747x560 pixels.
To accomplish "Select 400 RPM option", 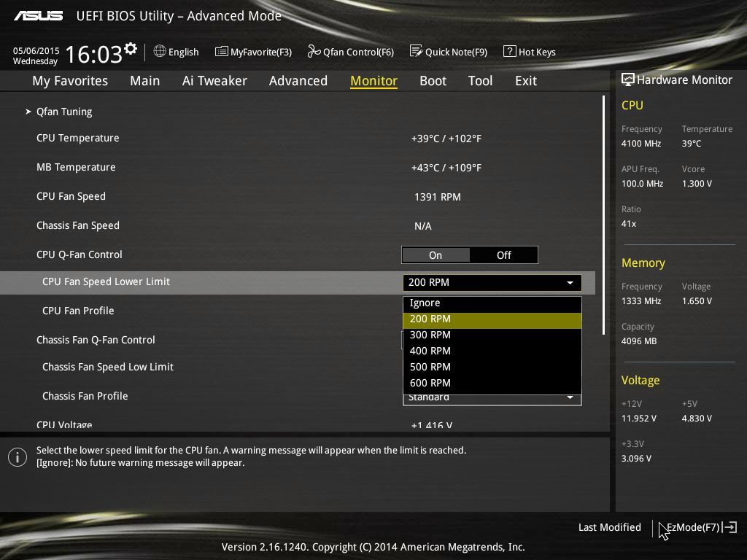I will pos(492,351).
